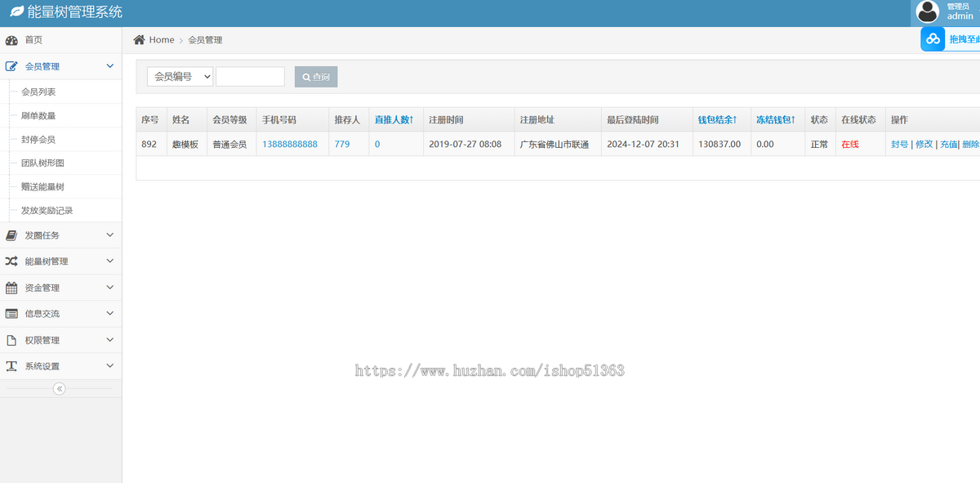Image resolution: width=980 pixels, height=483 pixels.
Task: Click the text icon beside 系统设置
Action: click(x=11, y=366)
